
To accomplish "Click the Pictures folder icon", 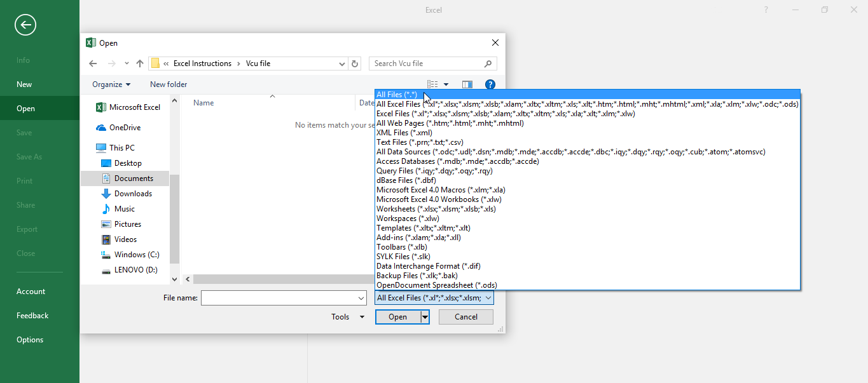I will (106, 224).
